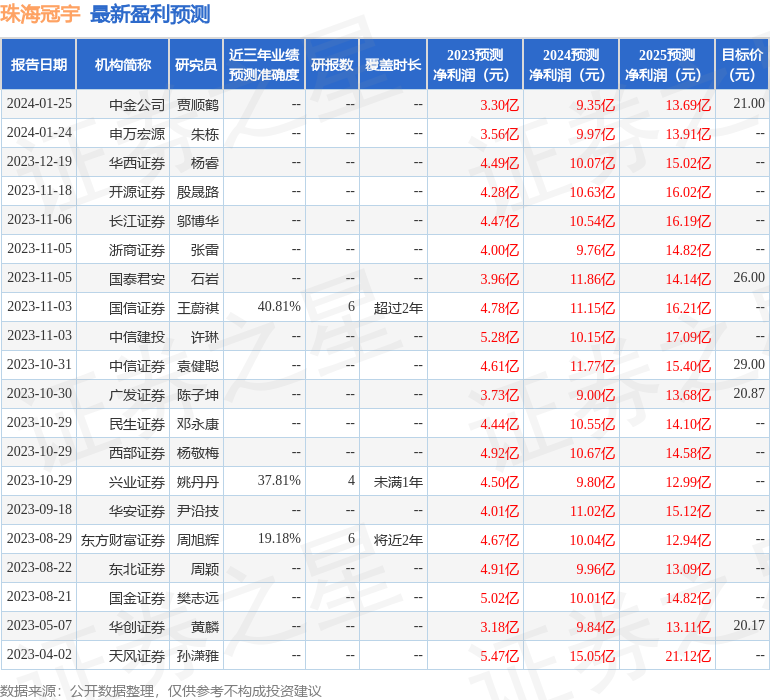Click the 数据来源 disclaimer text
770x700 pixels.
pos(161,691)
